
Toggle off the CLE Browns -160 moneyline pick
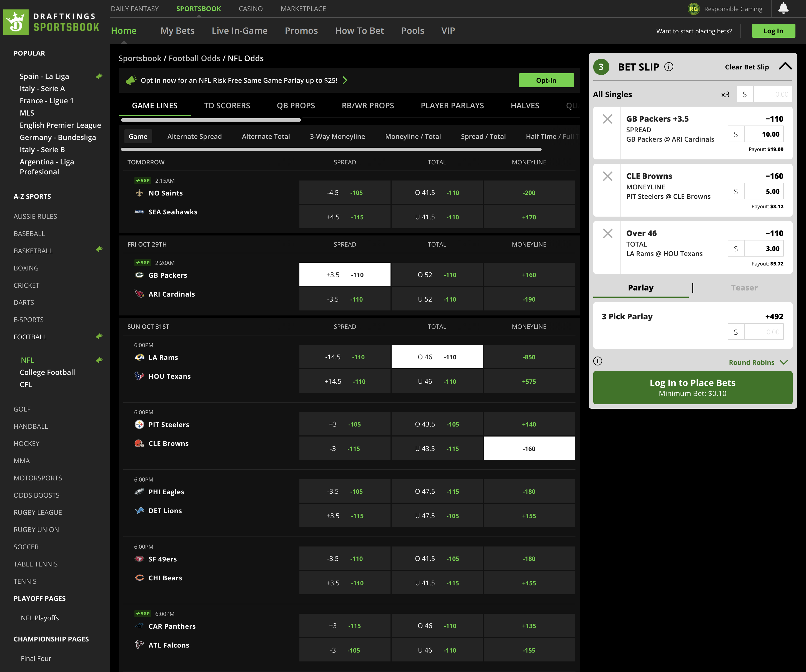529,448
